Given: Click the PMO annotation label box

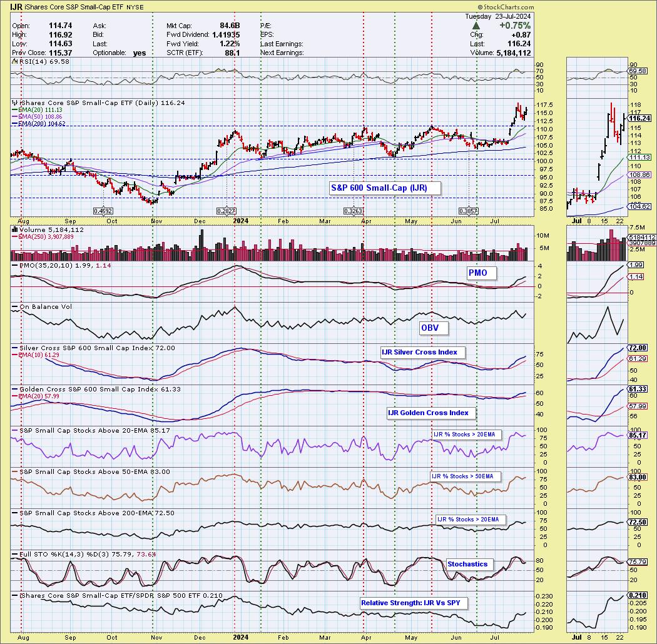Looking at the screenshot, I should click(482, 273).
